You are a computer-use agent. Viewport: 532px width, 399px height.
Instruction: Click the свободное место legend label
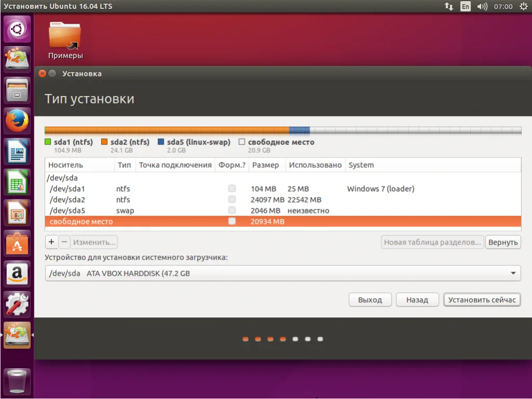click(281, 142)
